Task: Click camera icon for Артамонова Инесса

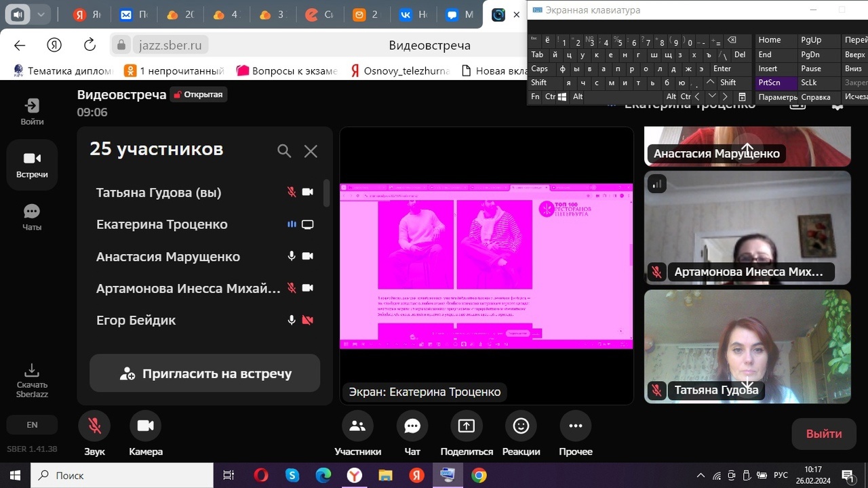Action: (308, 288)
